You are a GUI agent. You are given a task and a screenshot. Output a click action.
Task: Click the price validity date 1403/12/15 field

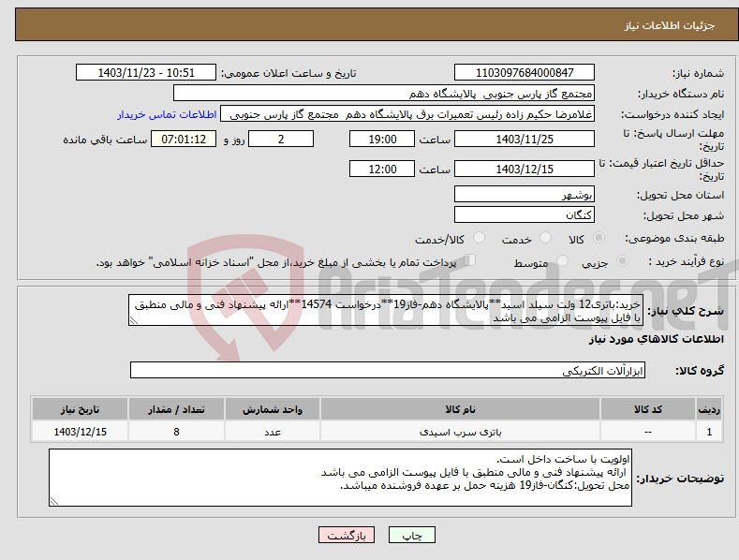(x=525, y=169)
